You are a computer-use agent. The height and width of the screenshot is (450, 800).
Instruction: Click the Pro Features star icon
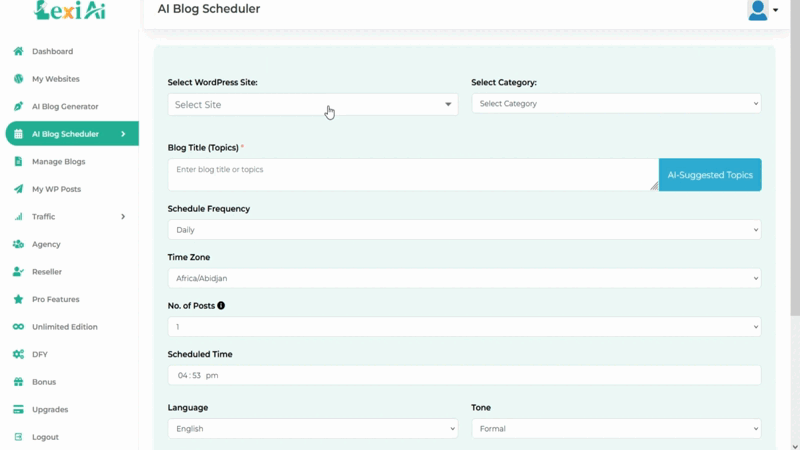pos(18,299)
